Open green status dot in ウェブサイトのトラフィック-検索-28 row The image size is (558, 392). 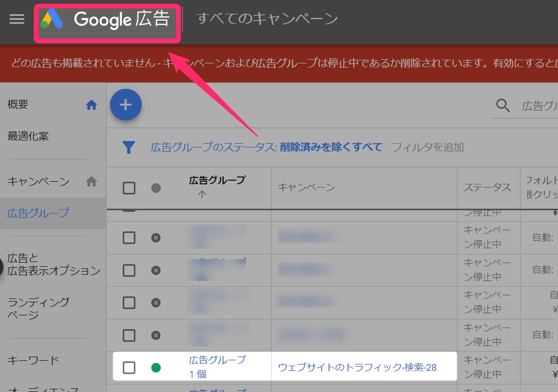pyautogui.click(x=156, y=368)
